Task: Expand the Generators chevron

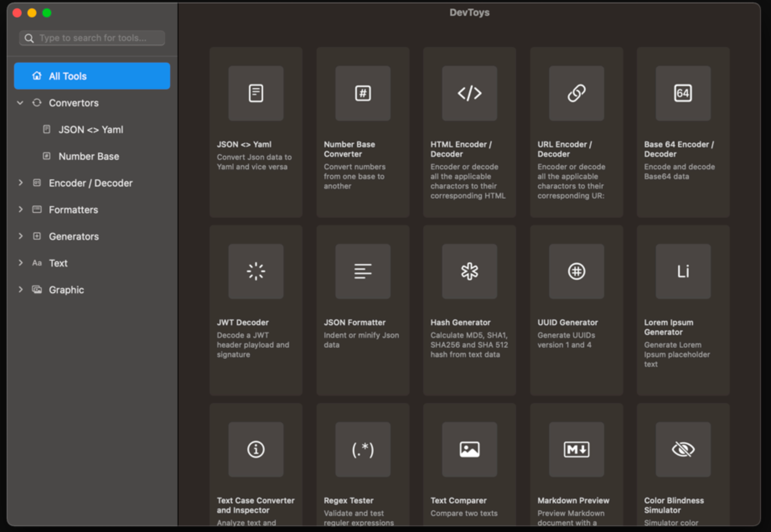Action: [21, 236]
